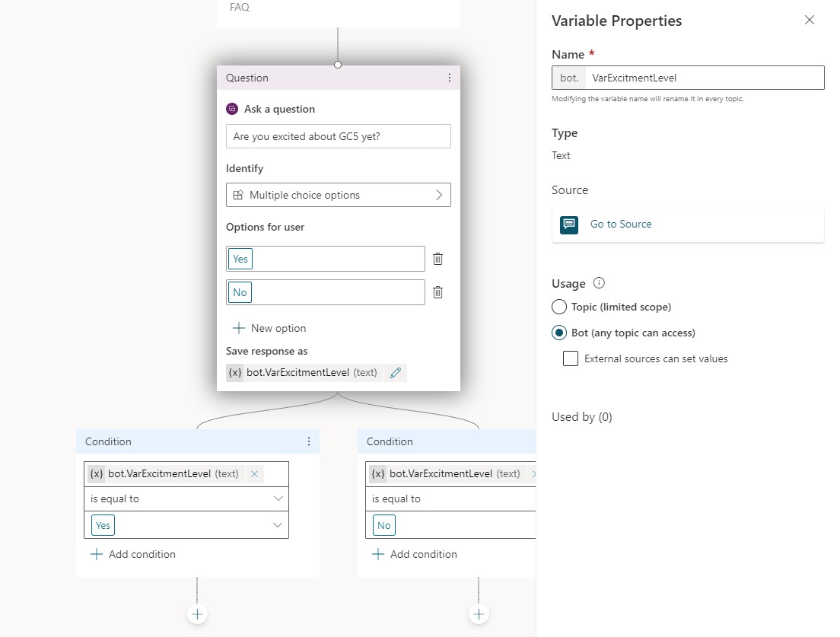
Task: Click the Yes tag in Options for user
Action: coord(240,259)
